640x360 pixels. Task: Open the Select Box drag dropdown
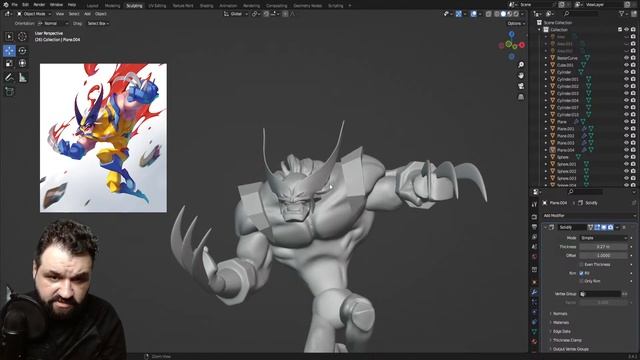point(98,24)
